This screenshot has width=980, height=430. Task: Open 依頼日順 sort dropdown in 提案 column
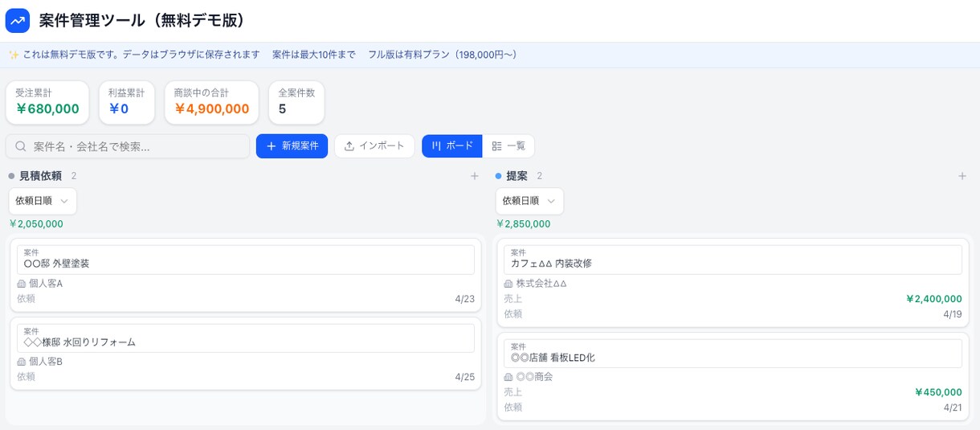(x=529, y=201)
